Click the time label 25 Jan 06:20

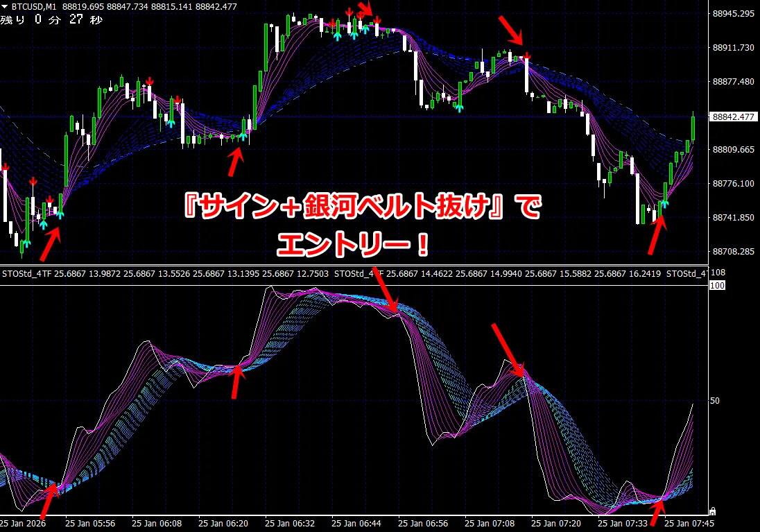tap(223, 523)
